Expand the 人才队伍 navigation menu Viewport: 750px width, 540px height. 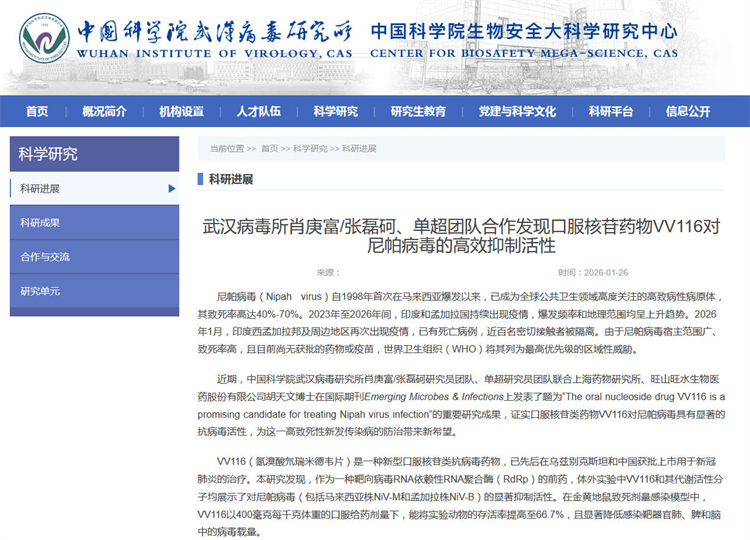click(258, 111)
